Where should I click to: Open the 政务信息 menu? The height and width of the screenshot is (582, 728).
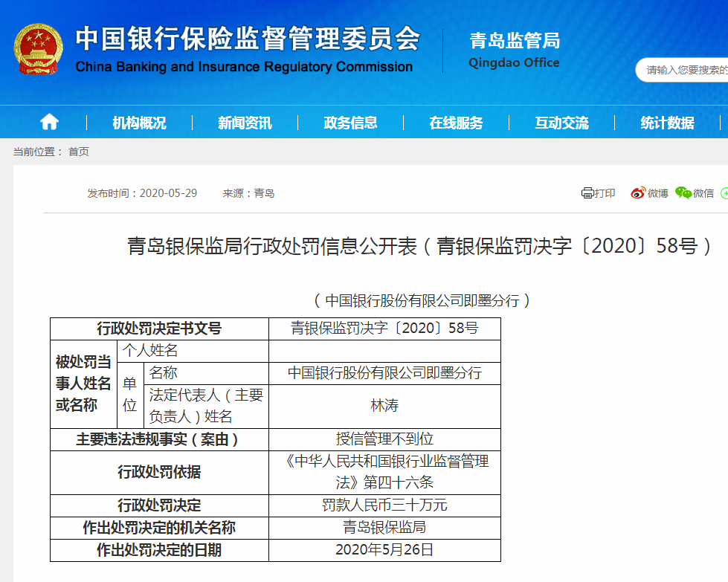[350, 123]
